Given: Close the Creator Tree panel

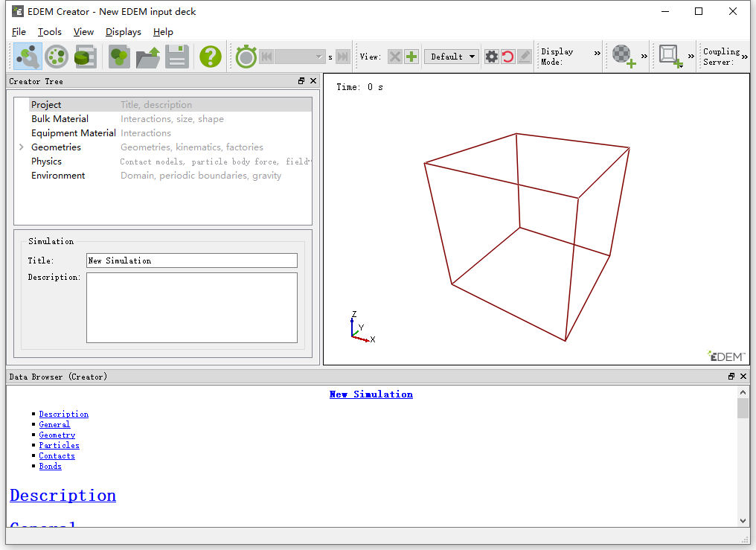Looking at the screenshot, I should 313,81.
